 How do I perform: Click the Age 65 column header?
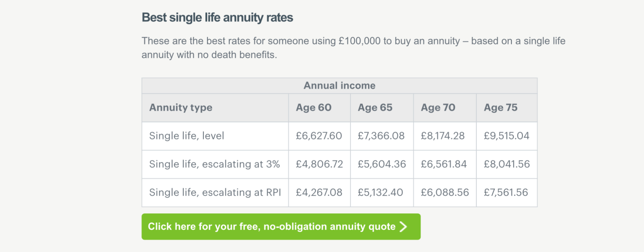click(375, 108)
